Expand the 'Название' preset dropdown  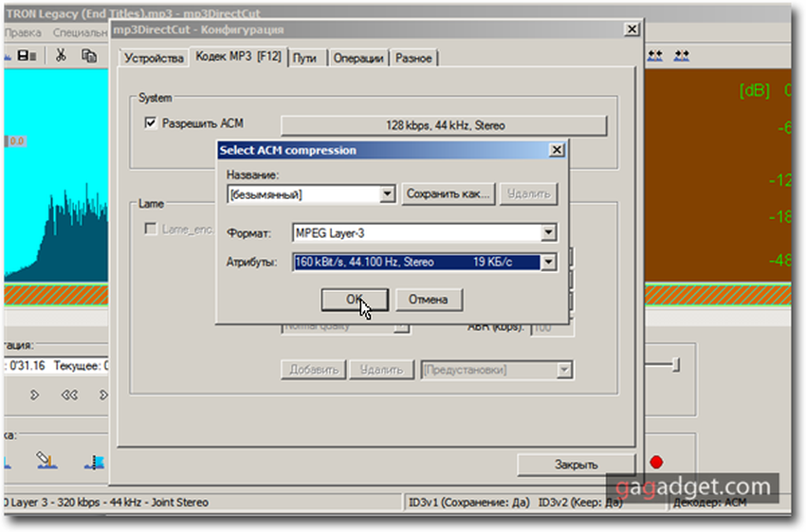point(386,194)
